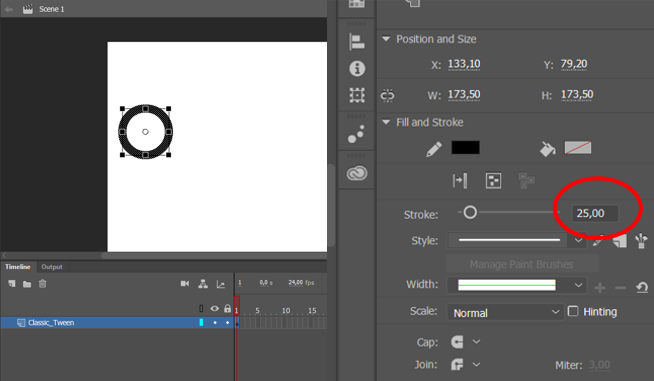This screenshot has width=654, height=381.
Task: Toggle visibility of all layers eye icon
Action: point(214,309)
